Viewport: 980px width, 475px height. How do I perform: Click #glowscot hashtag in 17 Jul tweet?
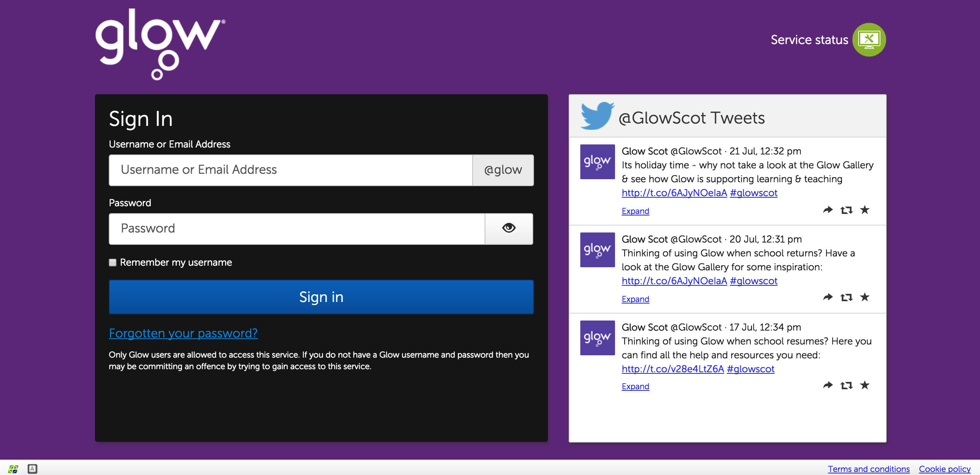750,369
